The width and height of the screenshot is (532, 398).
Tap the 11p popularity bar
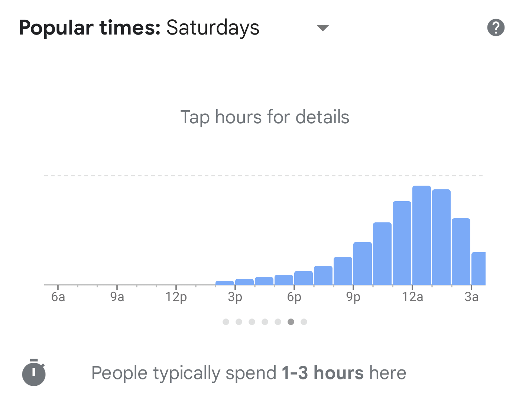pos(402,243)
